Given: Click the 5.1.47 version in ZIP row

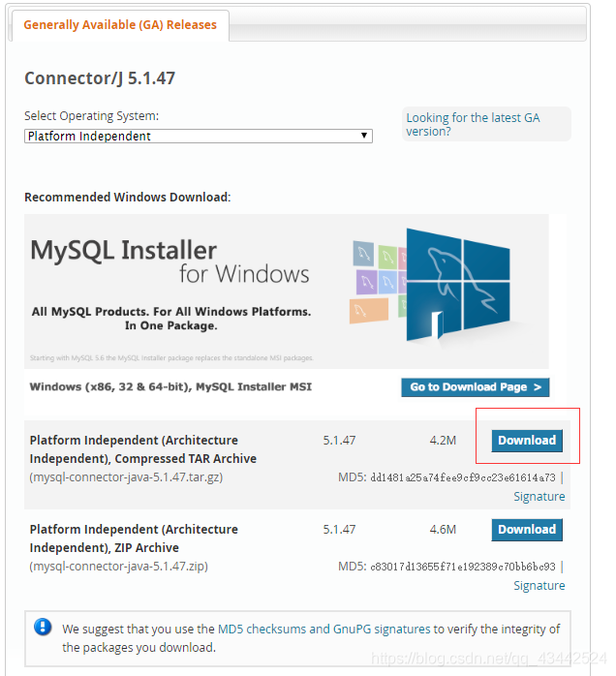Looking at the screenshot, I should coord(339,529).
